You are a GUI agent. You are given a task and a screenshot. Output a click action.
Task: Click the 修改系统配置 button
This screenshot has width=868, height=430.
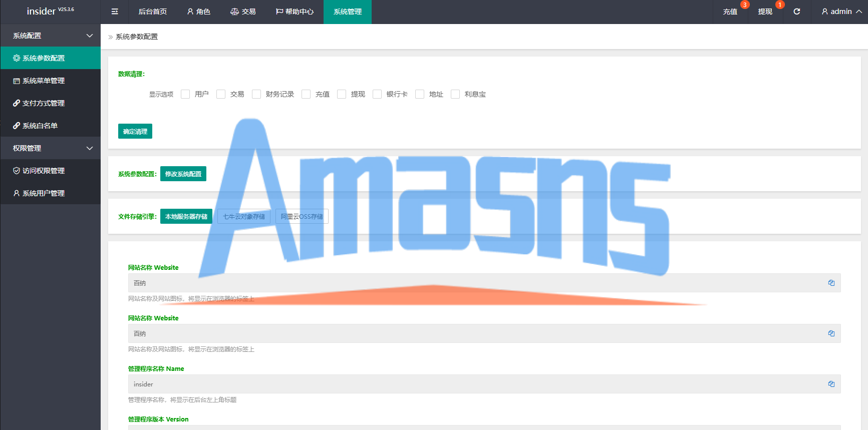[183, 174]
